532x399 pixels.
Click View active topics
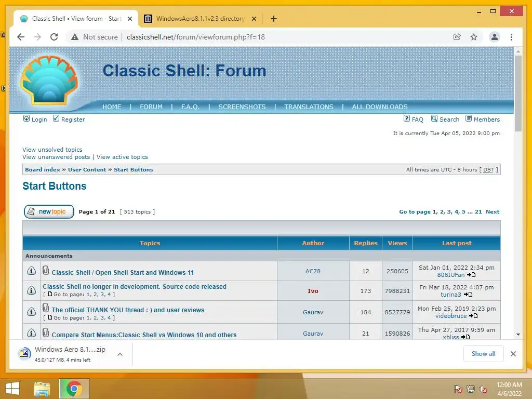coord(122,157)
